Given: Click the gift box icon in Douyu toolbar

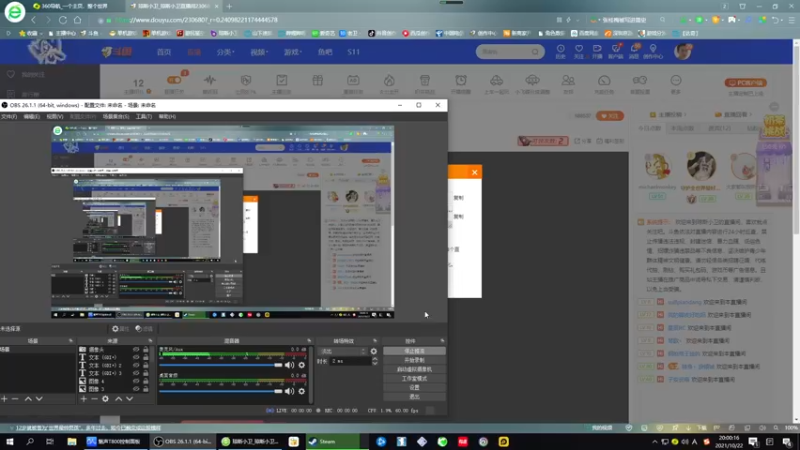Looking at the screenshot, I should (x=317, y=80).
